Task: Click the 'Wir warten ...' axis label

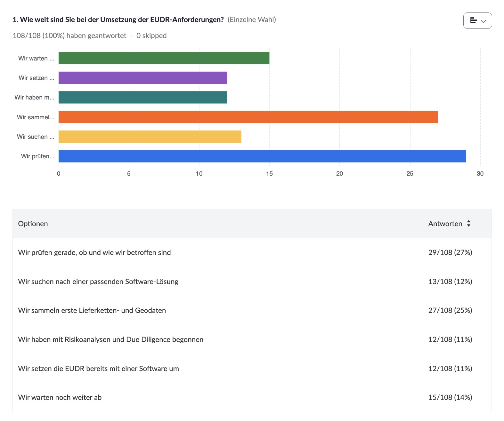Action: pyautogui.click(x=36, y=58)
